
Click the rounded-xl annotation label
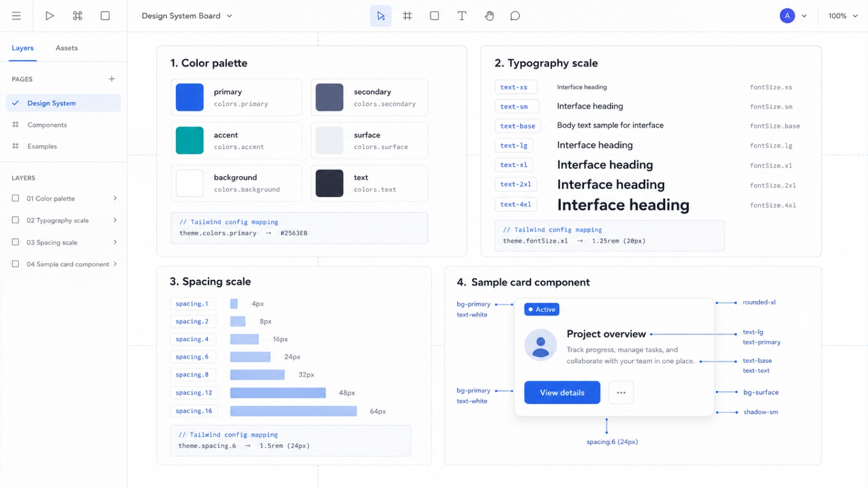click(759, 302)
